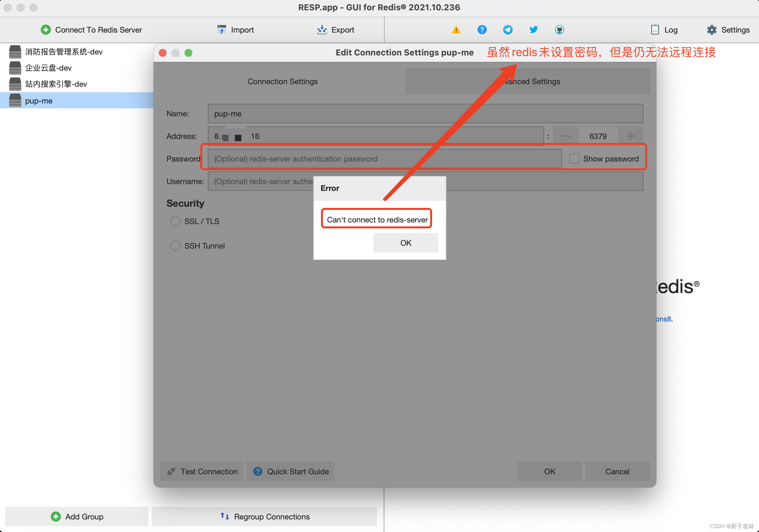Open the Quick Start Guide button label
The image size is (759, 532).
[298, 471]
